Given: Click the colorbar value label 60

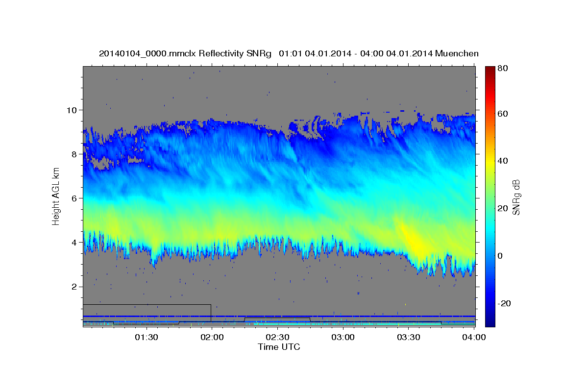Looking at the screenshot, I should click(502, 114).
